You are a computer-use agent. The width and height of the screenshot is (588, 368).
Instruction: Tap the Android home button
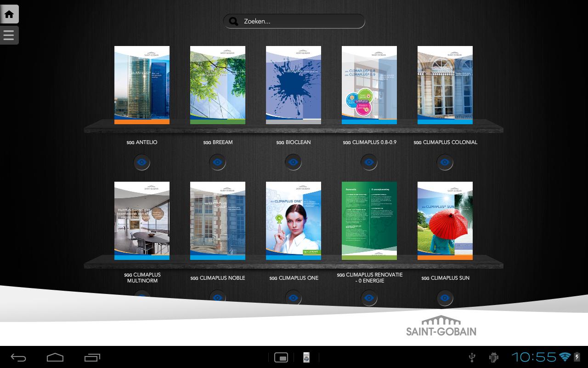tap(55, 357)
